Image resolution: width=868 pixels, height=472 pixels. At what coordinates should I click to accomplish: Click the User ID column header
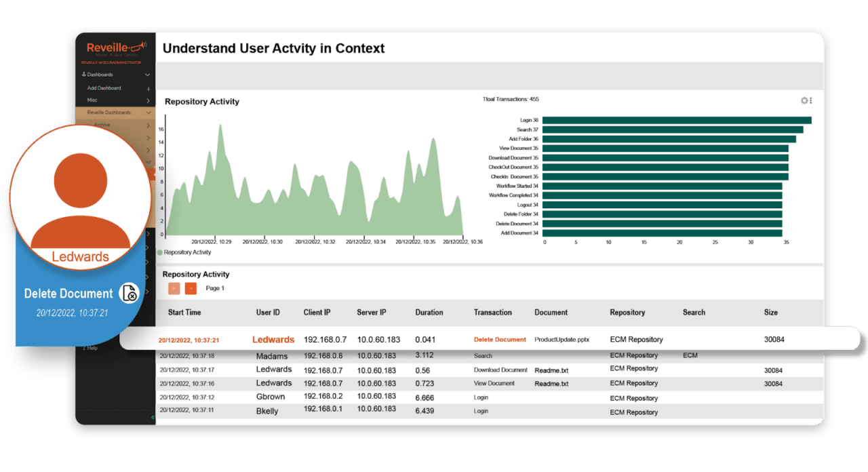pyautogui.click(x=267, y=313)
